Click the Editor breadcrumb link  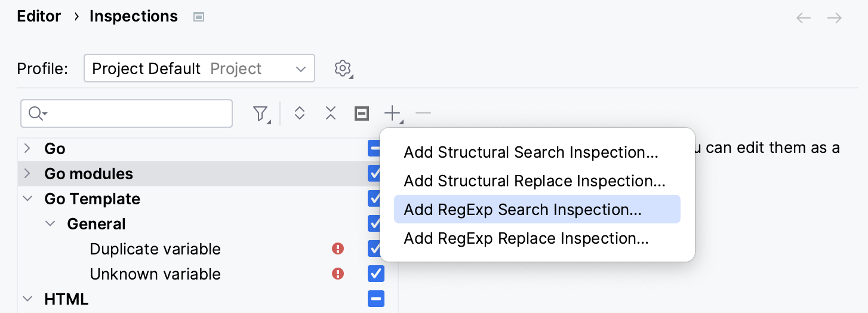click(39, 17)
